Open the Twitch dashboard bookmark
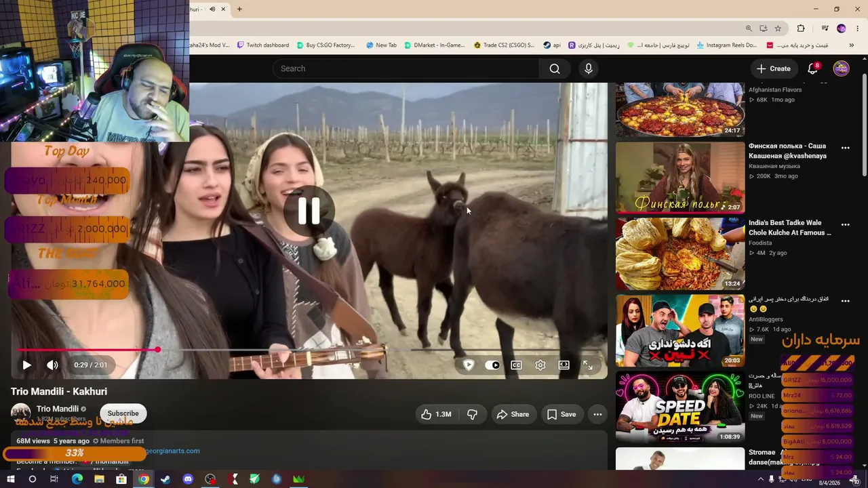 click(x=262, y=45)
